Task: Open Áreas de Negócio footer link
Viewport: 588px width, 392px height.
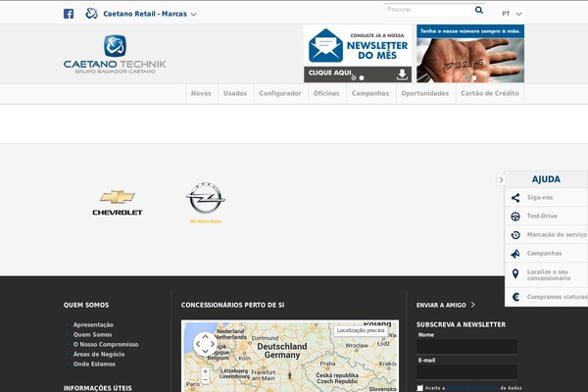Action: [99, 354]
